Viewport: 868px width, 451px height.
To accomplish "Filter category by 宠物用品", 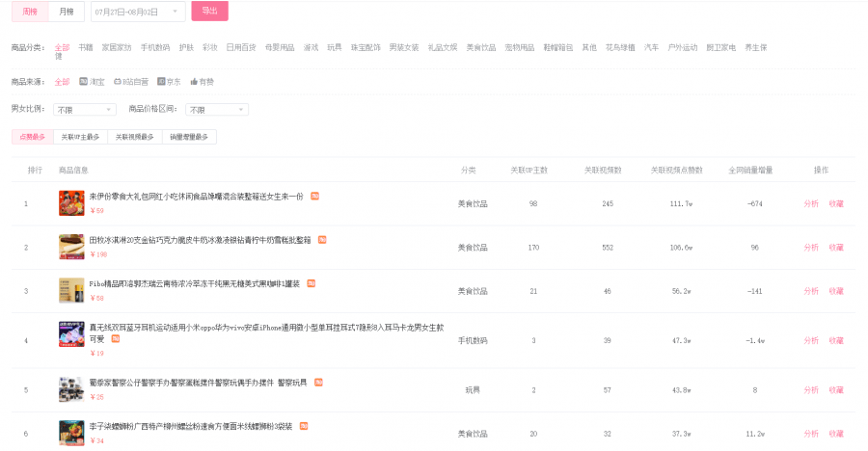I will [x=520, y=47].
